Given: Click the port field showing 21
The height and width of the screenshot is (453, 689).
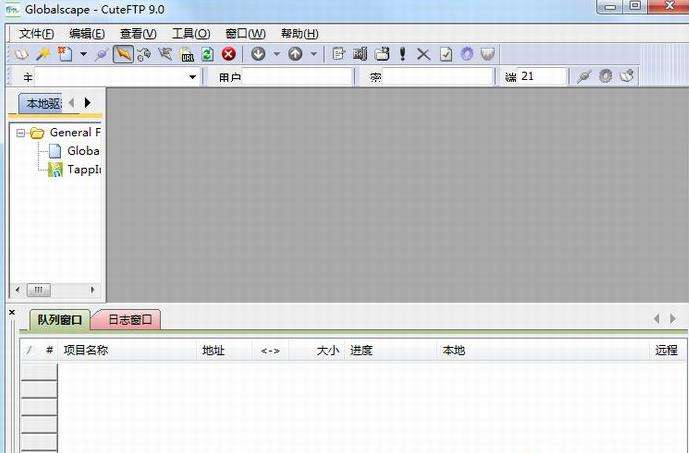Looking at the screenshot, I should point(541,76).
